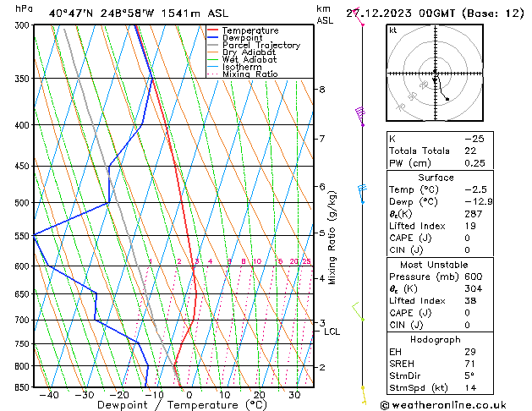The image size is (532, 411).
Task: Click the gray Parcel Trajectory legend swatch
Action: pyautogui.click(x=213, y=45)
